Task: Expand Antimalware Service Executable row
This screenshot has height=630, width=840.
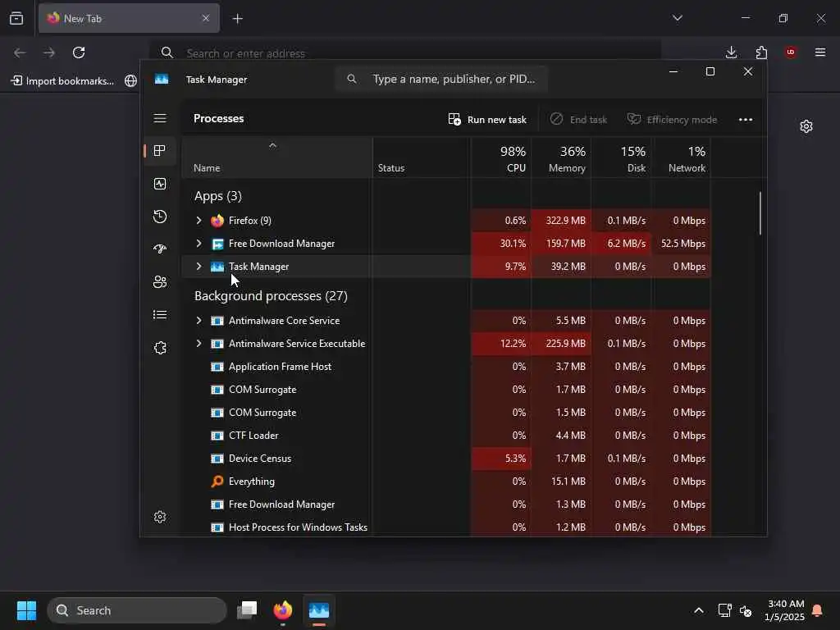Action: pos(199,344)
